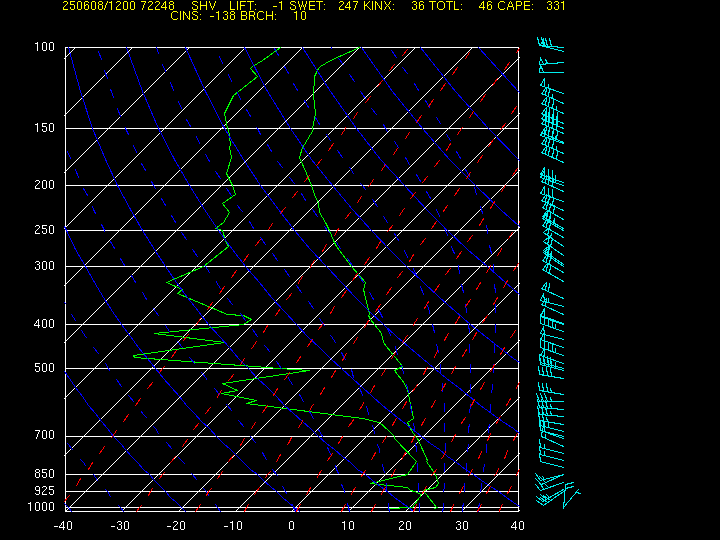Click the 400 pressure level label
This screenshot has width=720, height=540.
coord(45,323)
